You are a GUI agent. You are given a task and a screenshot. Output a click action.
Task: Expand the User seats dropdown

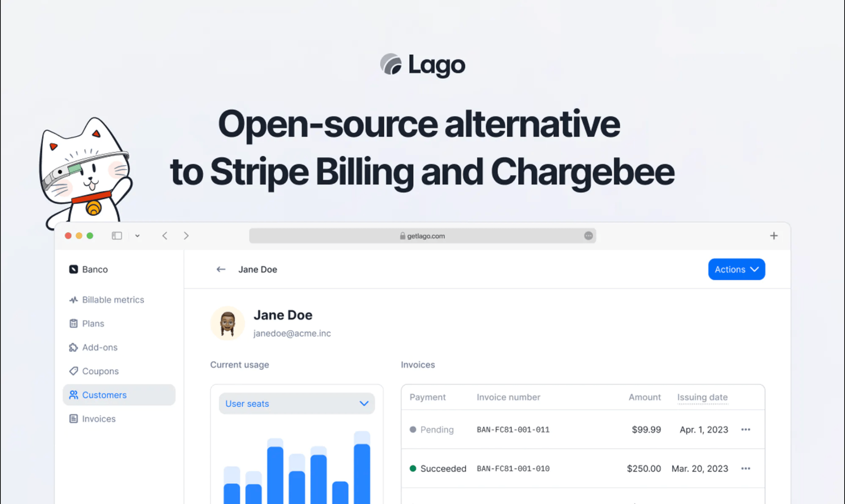(297, 404)
